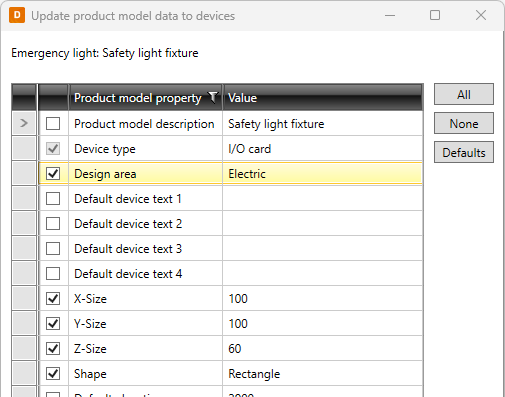Check the Default device text 4 checkbox

(53, 274)
